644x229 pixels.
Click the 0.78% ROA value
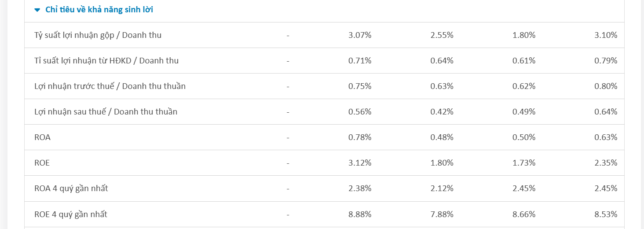pyautogui.click(x=360, y=137)
